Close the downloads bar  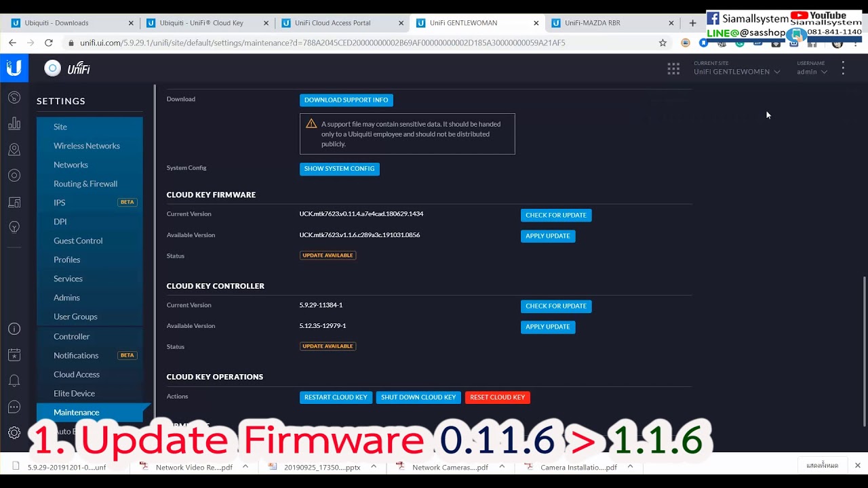click(857, 466)
